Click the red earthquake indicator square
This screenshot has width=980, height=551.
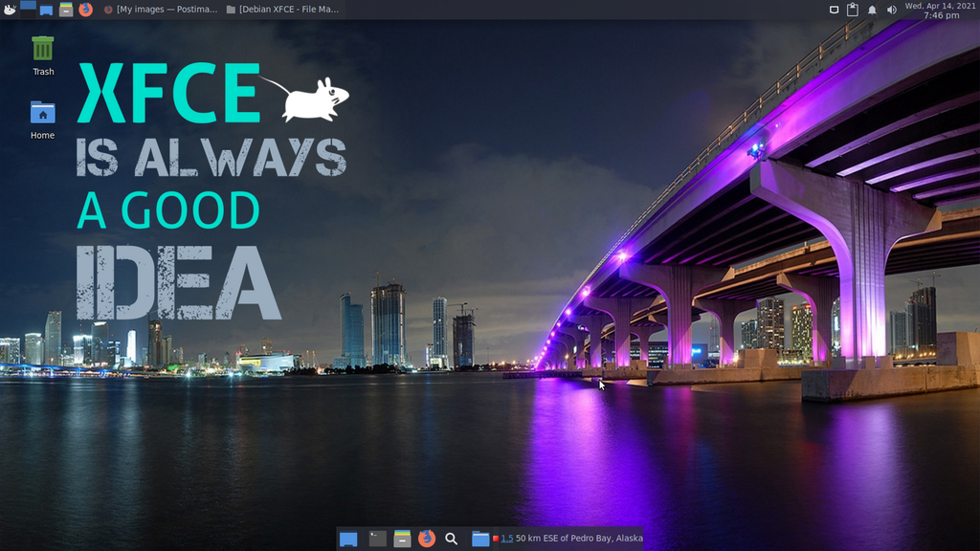[x=496, y=539]
